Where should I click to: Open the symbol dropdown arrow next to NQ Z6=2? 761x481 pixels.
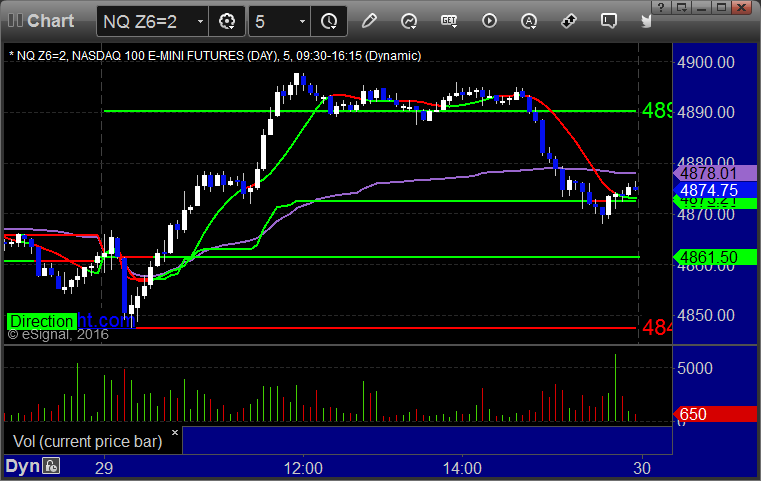[x=200, y=22]
